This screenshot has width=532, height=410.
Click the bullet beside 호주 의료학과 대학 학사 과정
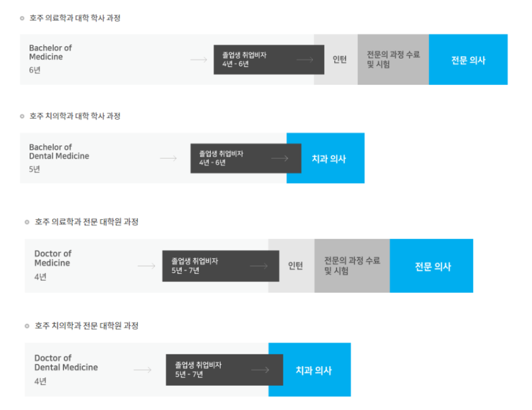(x=22, y=18)
